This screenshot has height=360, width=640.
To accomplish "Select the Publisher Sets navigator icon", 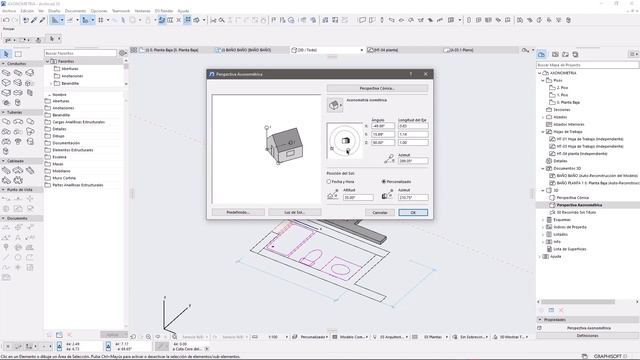I will click(575, 54).
